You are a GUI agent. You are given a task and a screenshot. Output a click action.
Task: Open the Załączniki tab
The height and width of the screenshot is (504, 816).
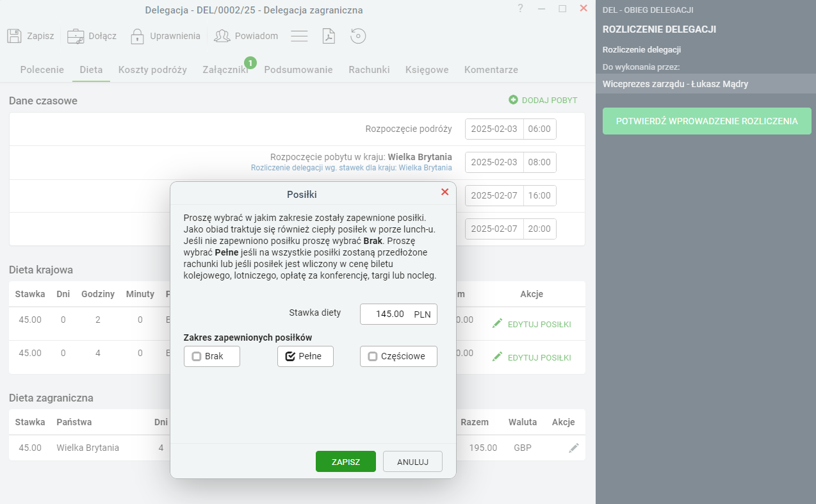point(225,70)
